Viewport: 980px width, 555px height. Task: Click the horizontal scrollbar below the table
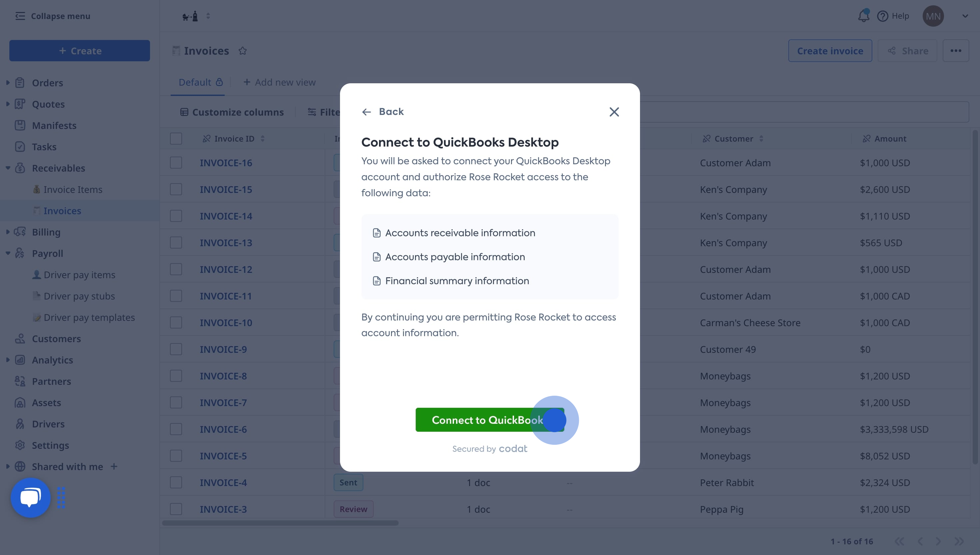(x=280, y=523)
